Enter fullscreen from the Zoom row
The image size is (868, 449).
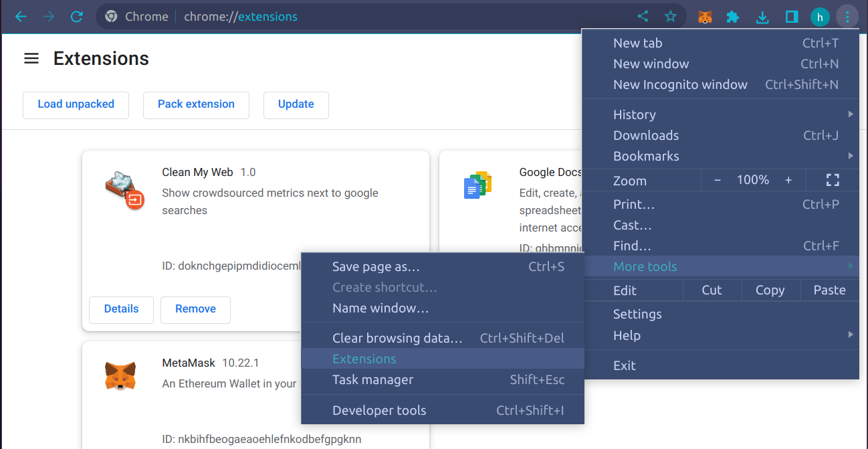[833, 180]
